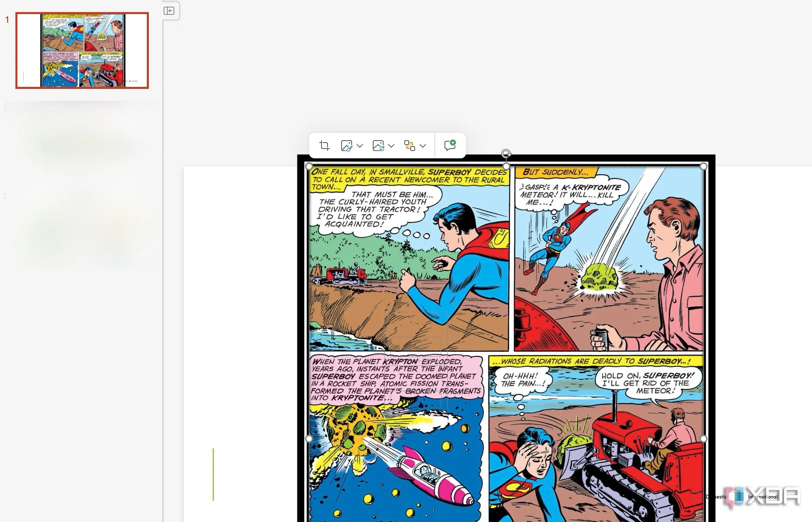Image resolution: width=812 pixels, height=522 pixels.
Task: Click the slide number "1" label
Action: 7,20
